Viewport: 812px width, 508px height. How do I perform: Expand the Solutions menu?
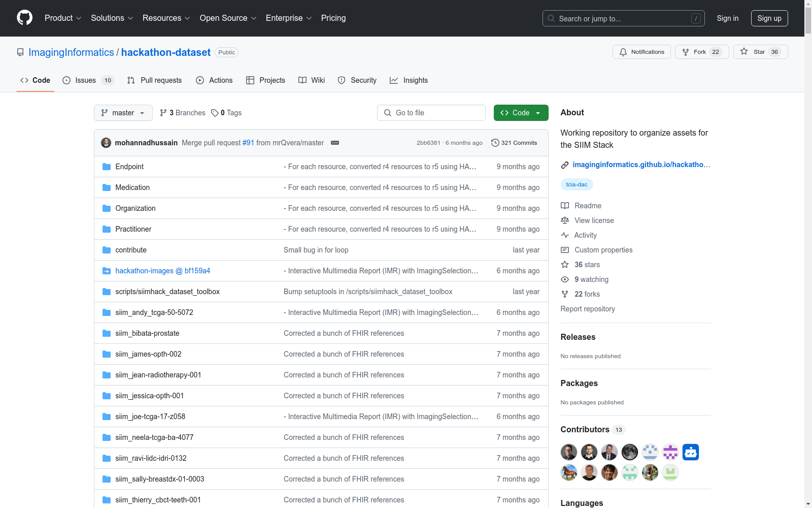pos(112,18)
